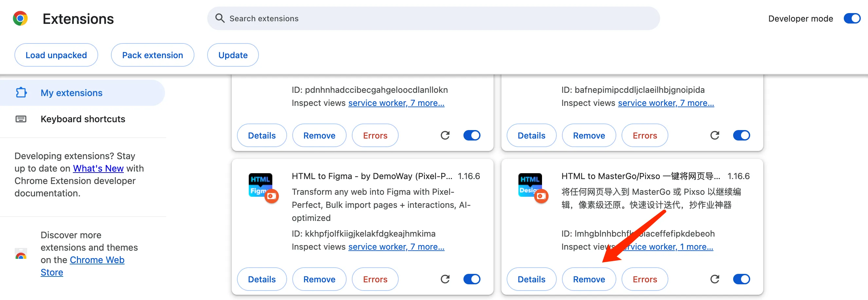Click the Developer mode label

(x=801, y=19)
